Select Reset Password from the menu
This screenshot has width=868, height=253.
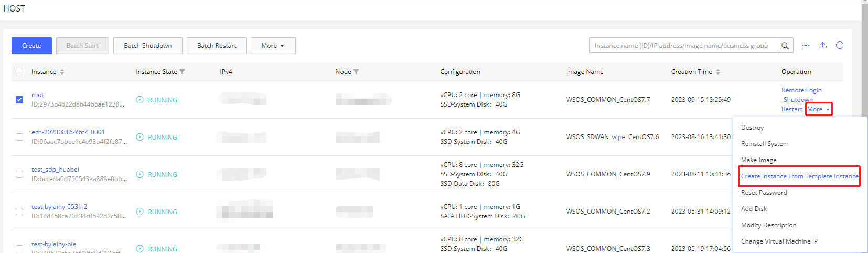(764, 193)
